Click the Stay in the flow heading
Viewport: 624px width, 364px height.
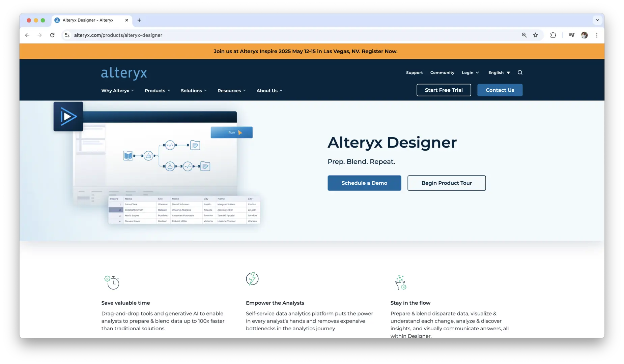[410, 303]
